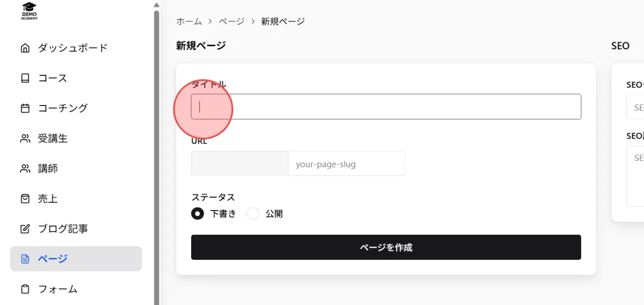
Task: Click the ステータス label
Action: pyautogui.click(x=213, y=197)
